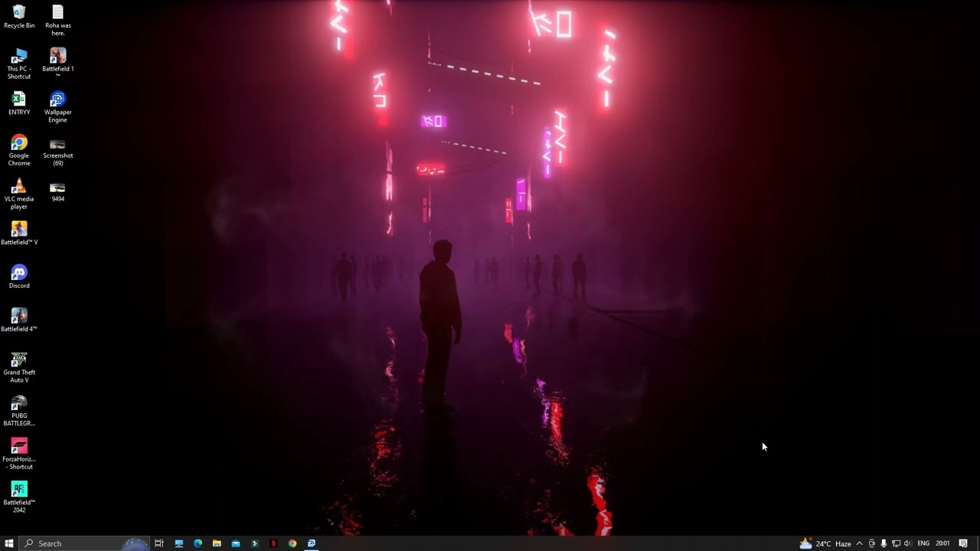The image size is (980, 551).
Task: Select the Battlefield 2042 desktop icon
Action: tap(19, 498)
